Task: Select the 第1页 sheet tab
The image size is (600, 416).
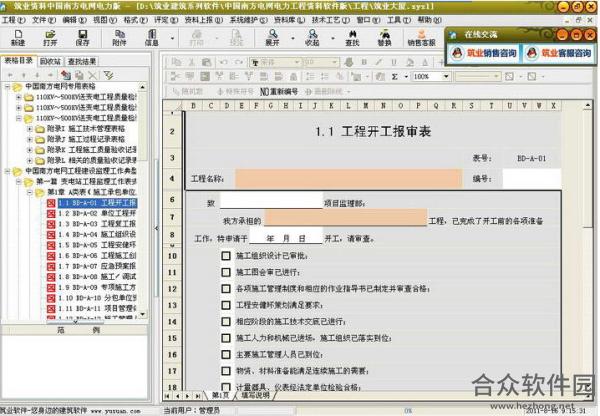Action: [x=220, y=395]
